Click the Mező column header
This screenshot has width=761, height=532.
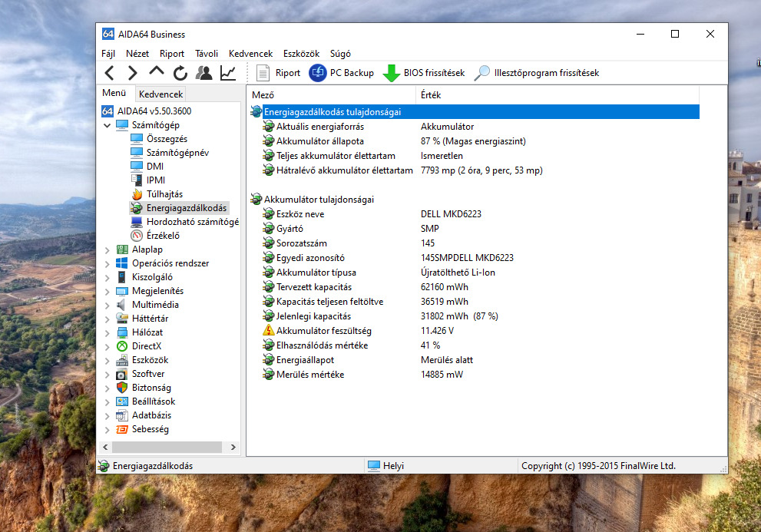point(333,95)
